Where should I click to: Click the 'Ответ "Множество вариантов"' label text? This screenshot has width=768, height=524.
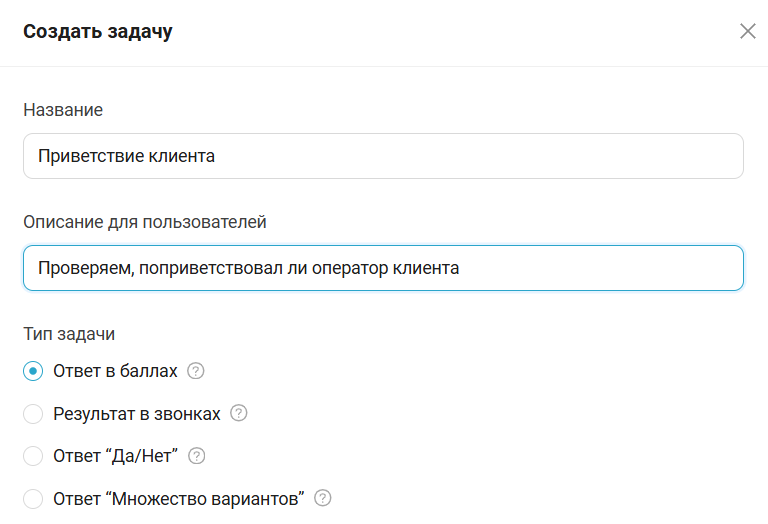pyautogui.click(x=179, y=499)
